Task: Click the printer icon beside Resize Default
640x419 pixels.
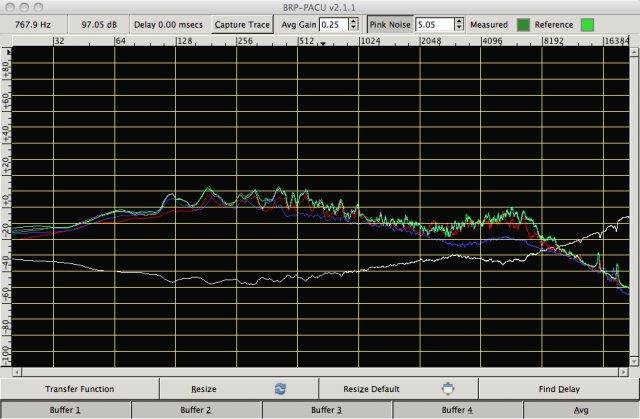Action: pos(449,389)
